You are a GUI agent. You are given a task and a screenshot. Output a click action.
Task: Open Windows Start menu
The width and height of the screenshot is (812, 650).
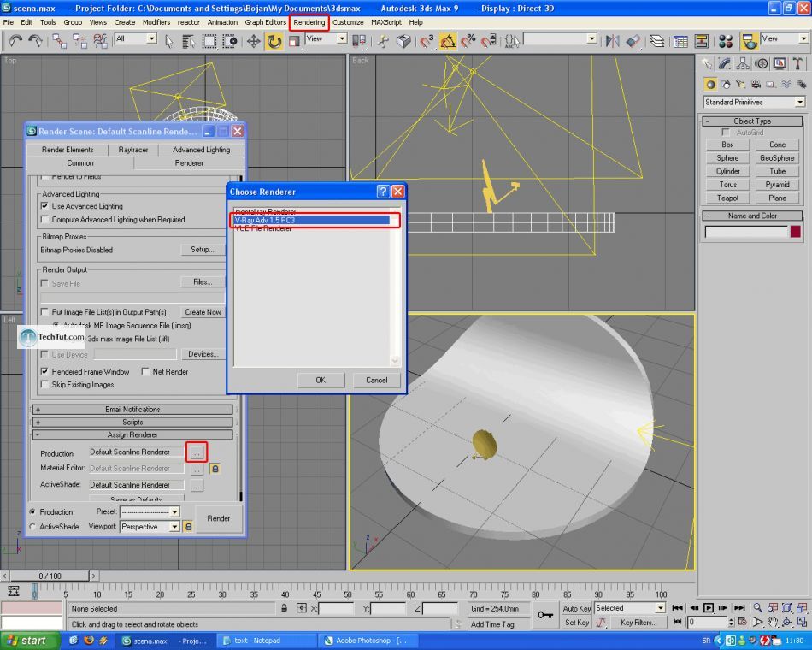[28, 641]
